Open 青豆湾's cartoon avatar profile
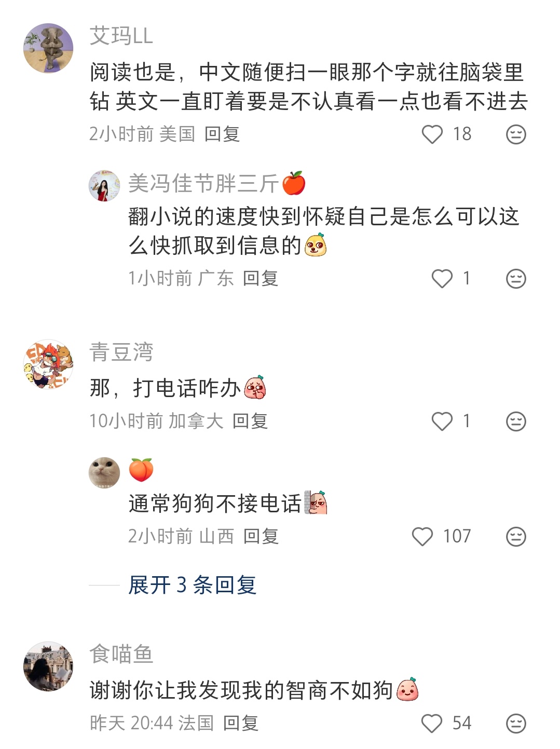The height and width of the screenshot is (749, 560). (48, 364)
